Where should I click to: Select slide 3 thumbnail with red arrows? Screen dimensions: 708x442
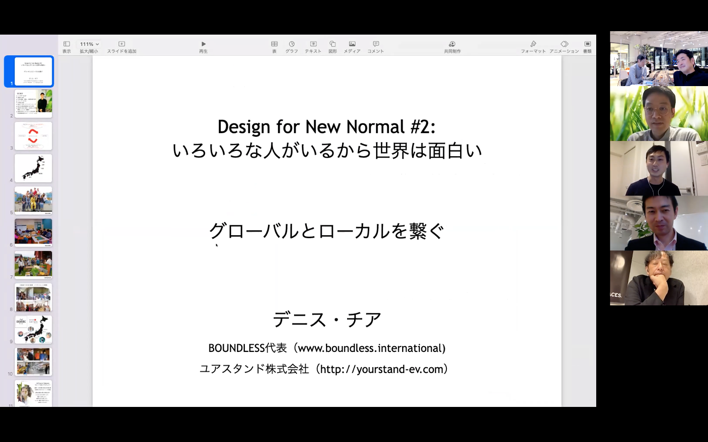(x=33, y=136)
